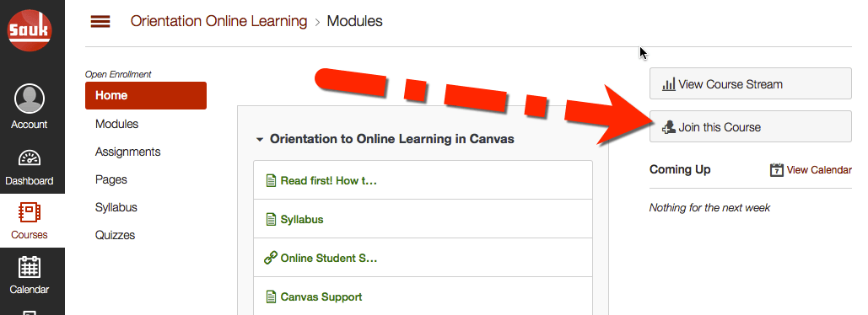Open the View Calendar link

point(819,169)
